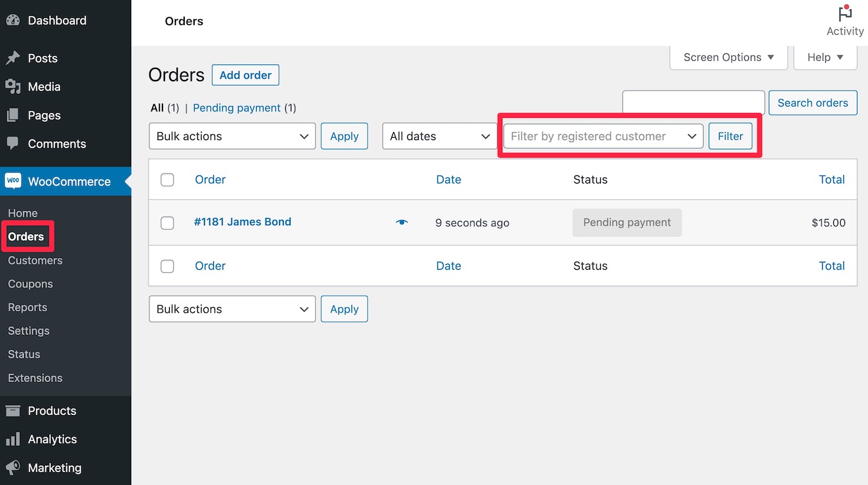
Task: Click the top Apply button
Action: [x=344, y=136]
